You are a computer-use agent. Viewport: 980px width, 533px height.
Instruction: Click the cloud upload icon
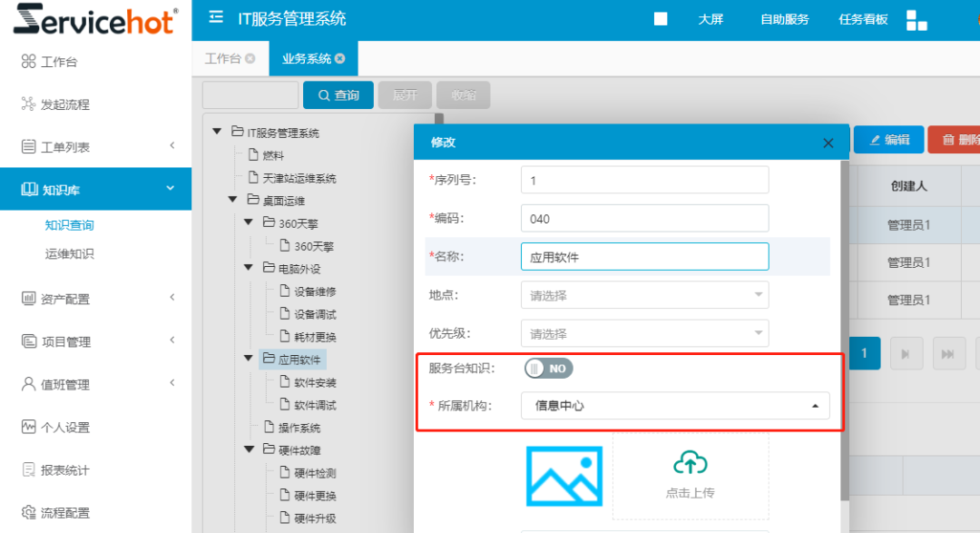(691, 464)
